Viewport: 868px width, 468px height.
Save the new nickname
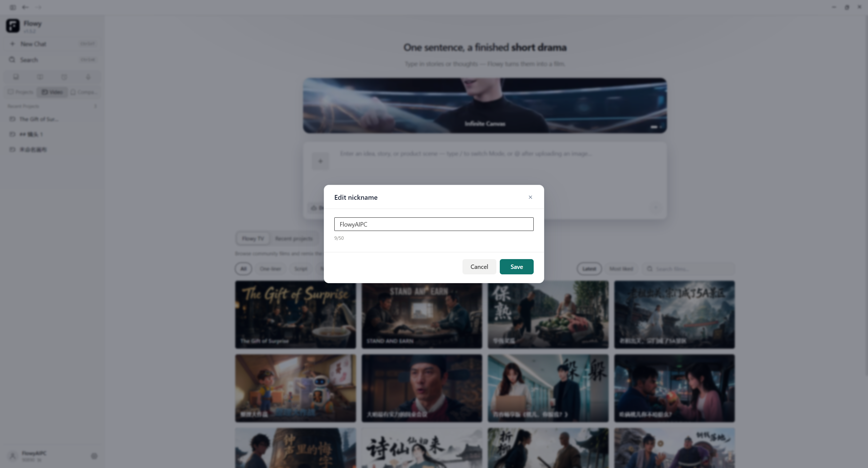click(x=516, y=267)
